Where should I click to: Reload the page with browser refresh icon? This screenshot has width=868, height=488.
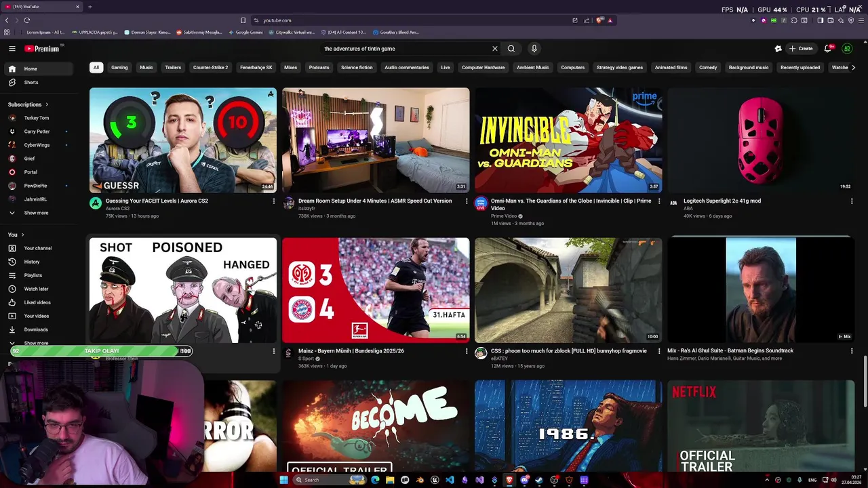tap(27, 20)
